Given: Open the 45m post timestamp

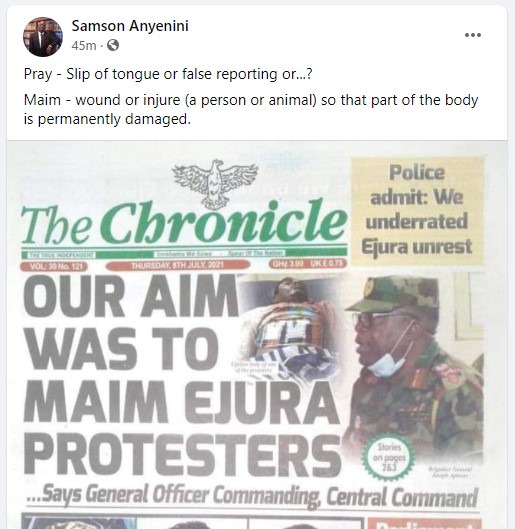Looking at the screenshot, I should coord(84,46).
